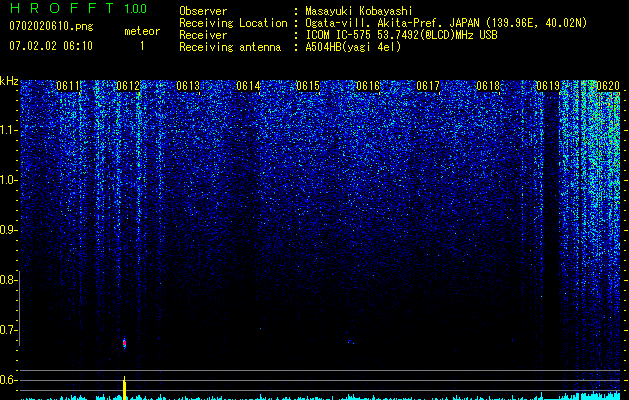
Task: Click the meteor count value 1
Action: click(x=142, y=46)
